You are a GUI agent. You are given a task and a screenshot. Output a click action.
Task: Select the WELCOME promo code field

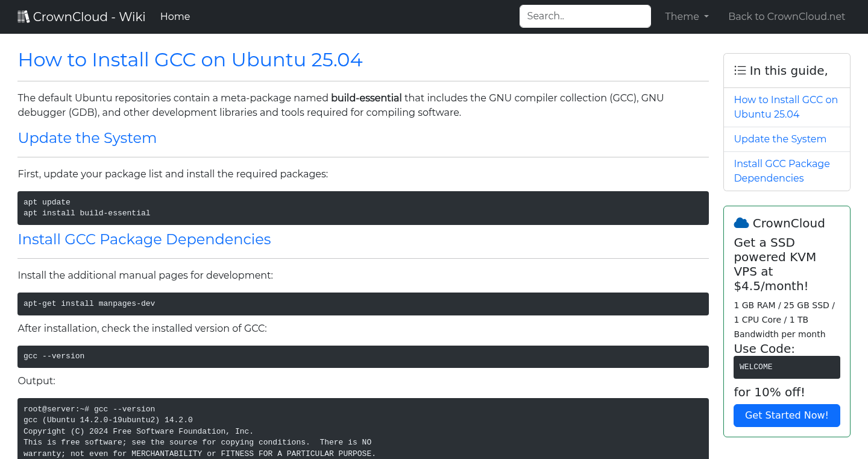coord(787,367)
